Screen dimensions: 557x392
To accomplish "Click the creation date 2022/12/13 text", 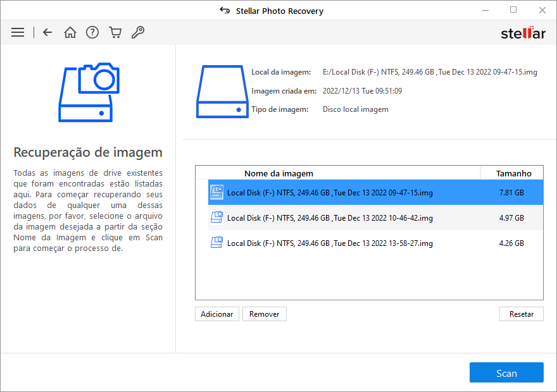I will 362,91.
